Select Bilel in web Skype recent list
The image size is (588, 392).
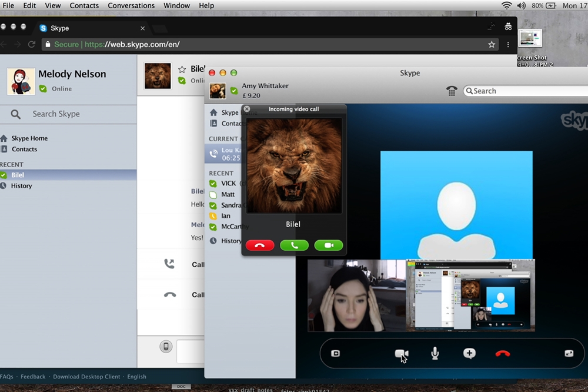68,175
